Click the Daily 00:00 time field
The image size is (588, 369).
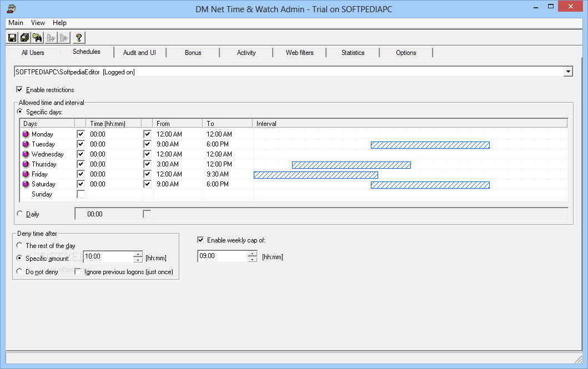pyautogui.click(x=95, y=214)
